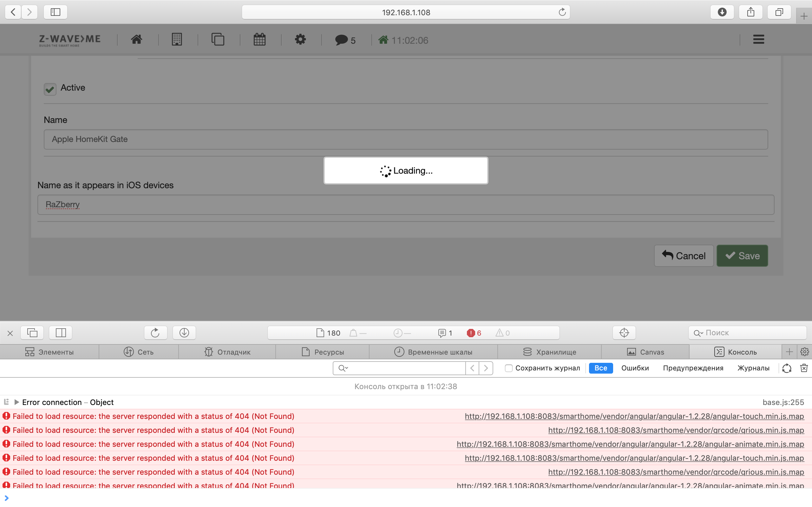Filter console by Ошибки tab

coord(635,367)
